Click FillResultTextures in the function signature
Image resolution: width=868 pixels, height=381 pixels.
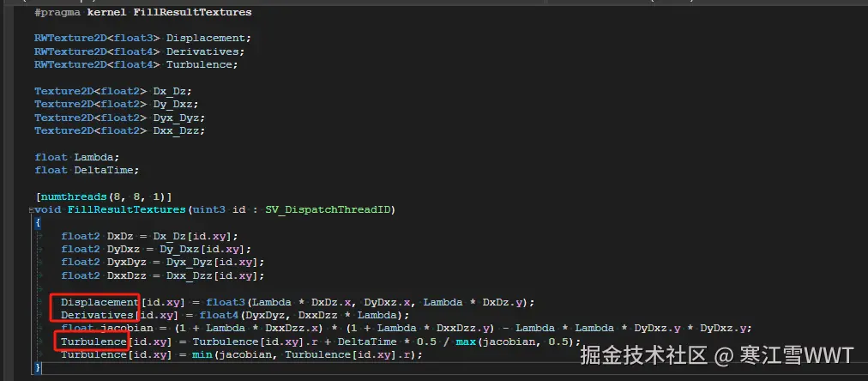127,210
